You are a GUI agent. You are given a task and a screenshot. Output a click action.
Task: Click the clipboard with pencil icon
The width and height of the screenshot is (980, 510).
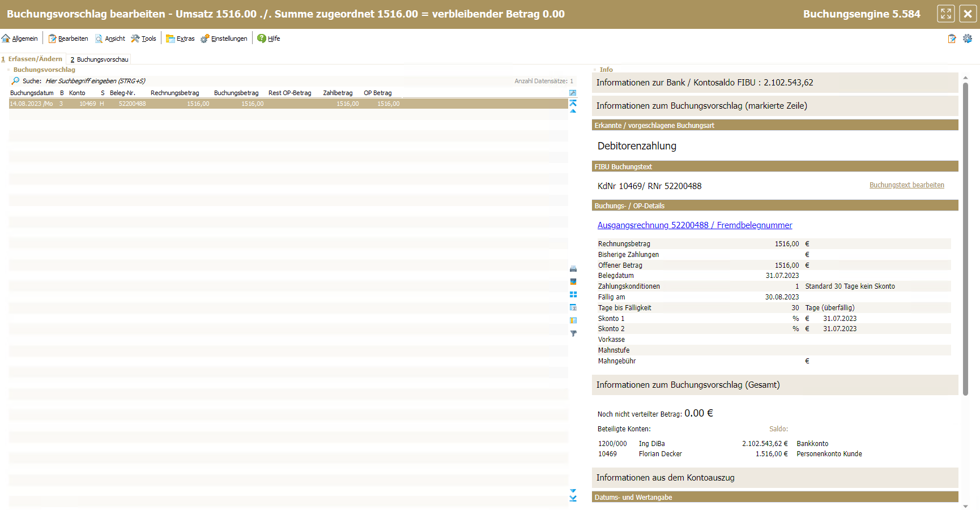pyautogui.click(x=952, y=38)
